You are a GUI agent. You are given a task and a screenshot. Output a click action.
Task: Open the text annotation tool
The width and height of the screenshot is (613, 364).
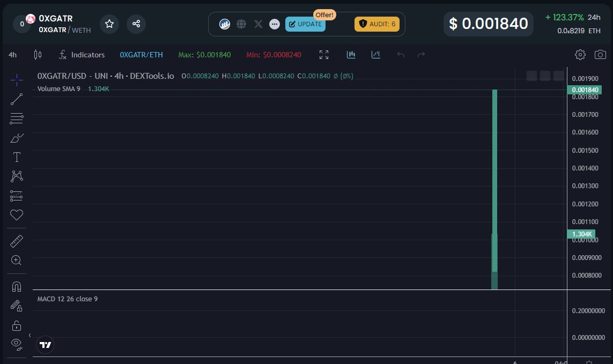pyautogui.click(x=16, y=157)
